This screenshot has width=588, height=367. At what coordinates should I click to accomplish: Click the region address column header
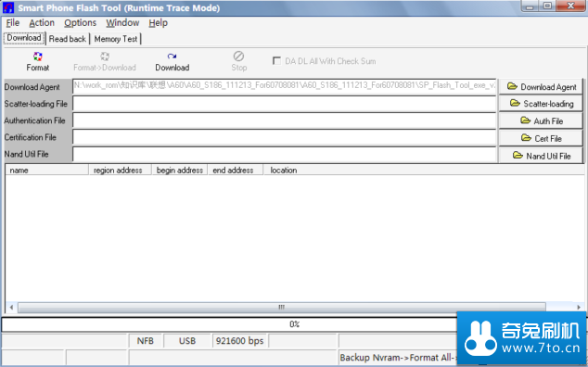tap(120, 171)
